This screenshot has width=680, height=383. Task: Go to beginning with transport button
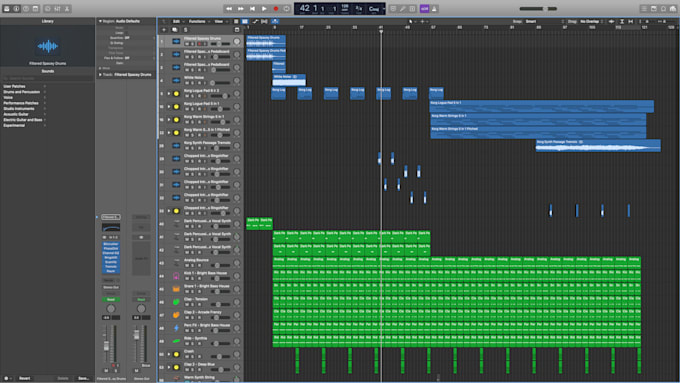(252, 9)
